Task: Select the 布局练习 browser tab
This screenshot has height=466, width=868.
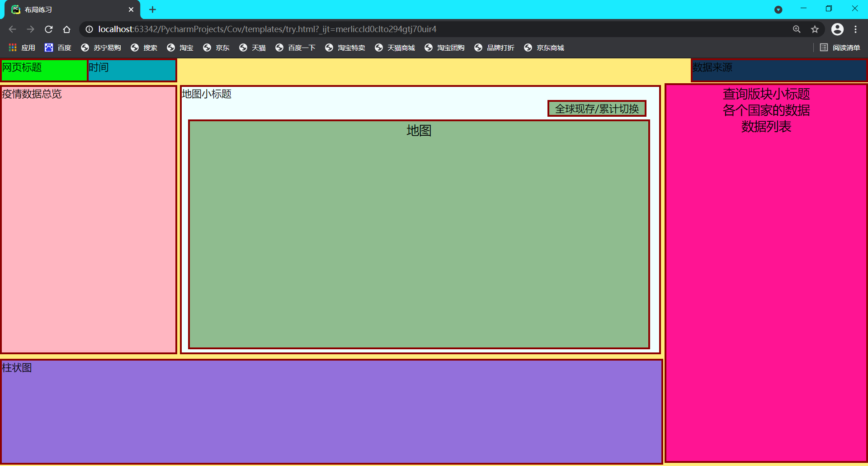Action: pyautogui.click(x=72, y=10)
